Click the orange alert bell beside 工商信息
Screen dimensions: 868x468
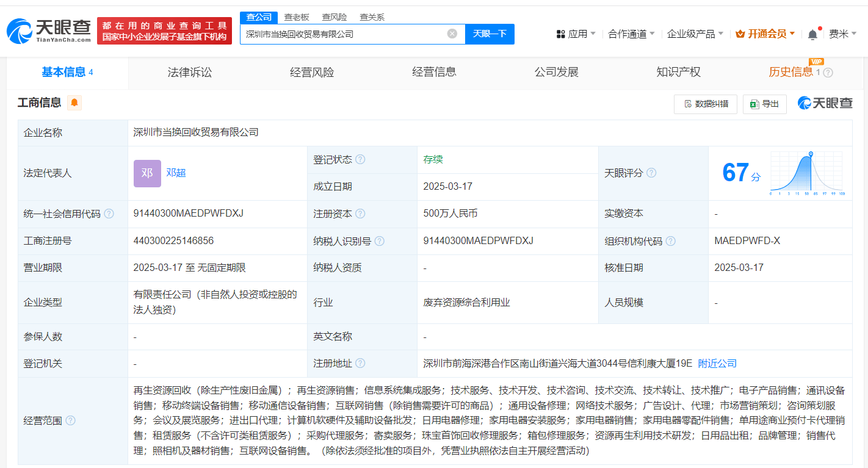tap(74, 103)
